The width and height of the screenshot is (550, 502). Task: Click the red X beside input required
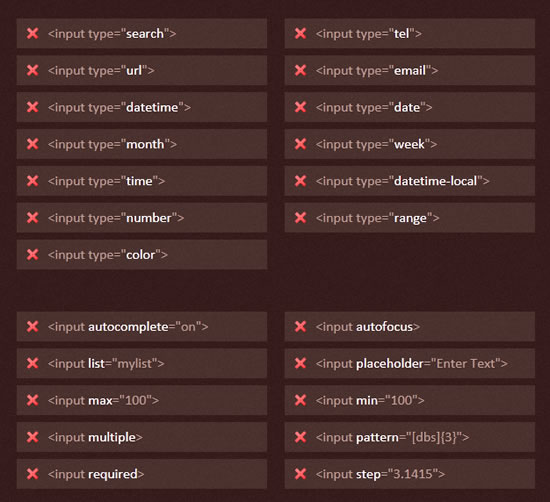coord(33,474)
